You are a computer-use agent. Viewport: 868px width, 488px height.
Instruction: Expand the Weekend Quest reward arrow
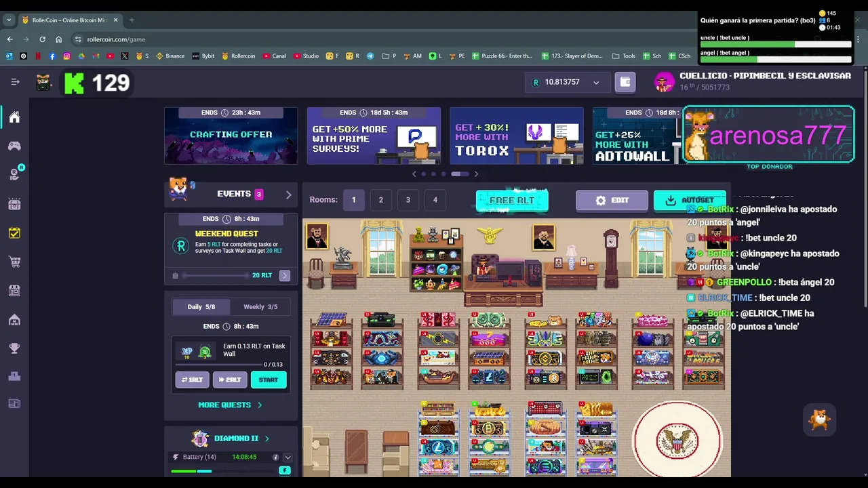pyautogui.click(x=285, y=276)
